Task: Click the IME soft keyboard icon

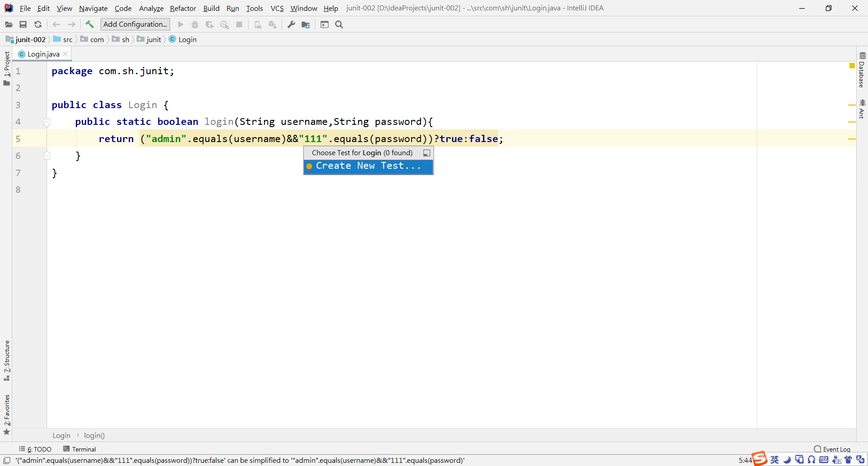Action: pyautogui.click(x=824, y=460)
